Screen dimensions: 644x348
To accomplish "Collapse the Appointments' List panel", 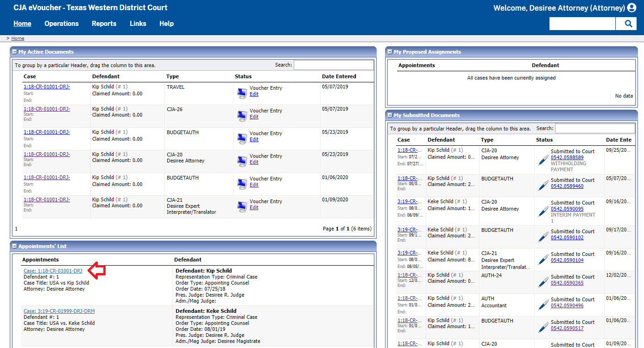I will 14,246.
